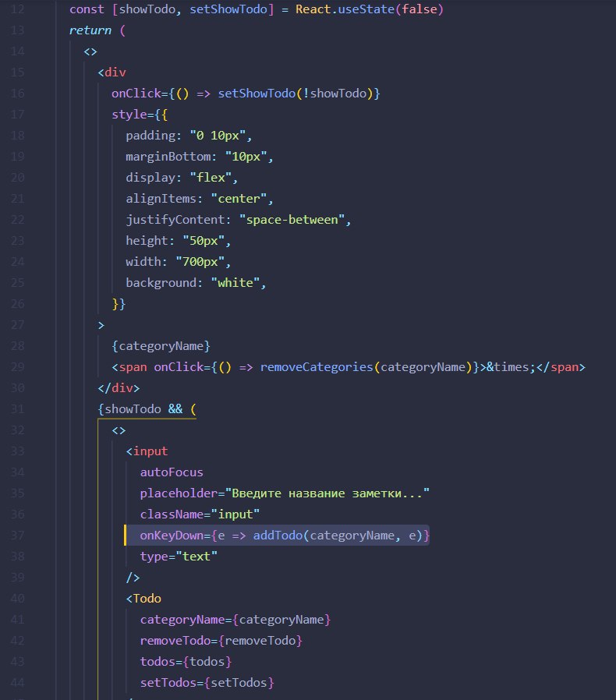Click the opening "<div" tag on line 15
616x700 pixels.
(112, 72)
